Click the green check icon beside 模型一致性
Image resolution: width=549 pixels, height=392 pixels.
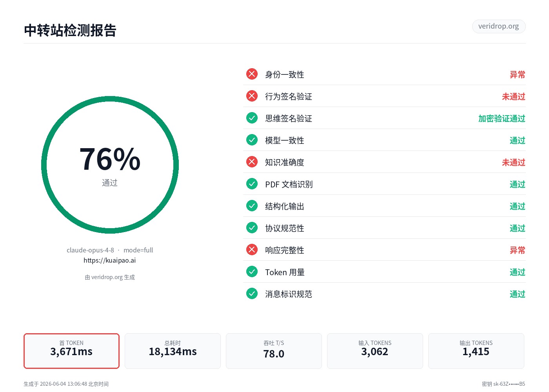252,140
